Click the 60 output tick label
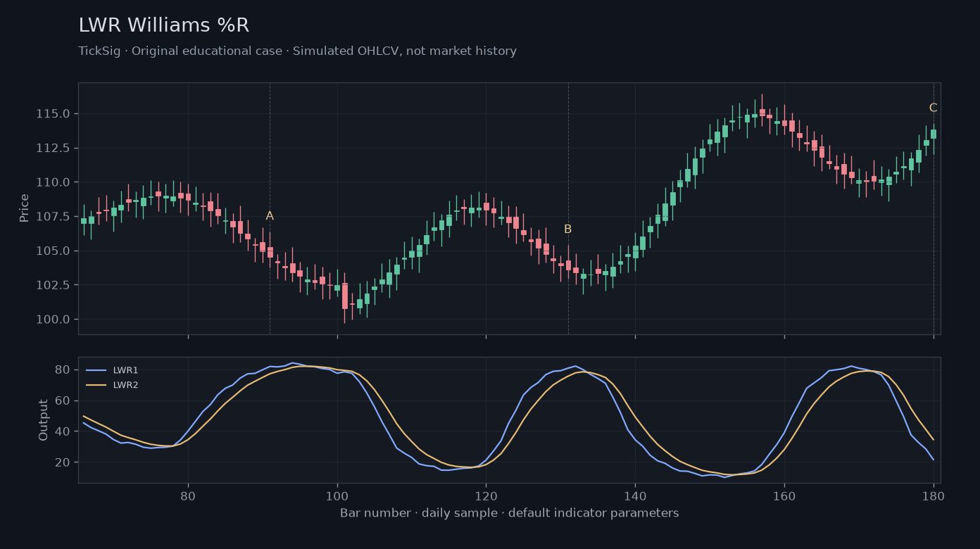 [63, 401]
